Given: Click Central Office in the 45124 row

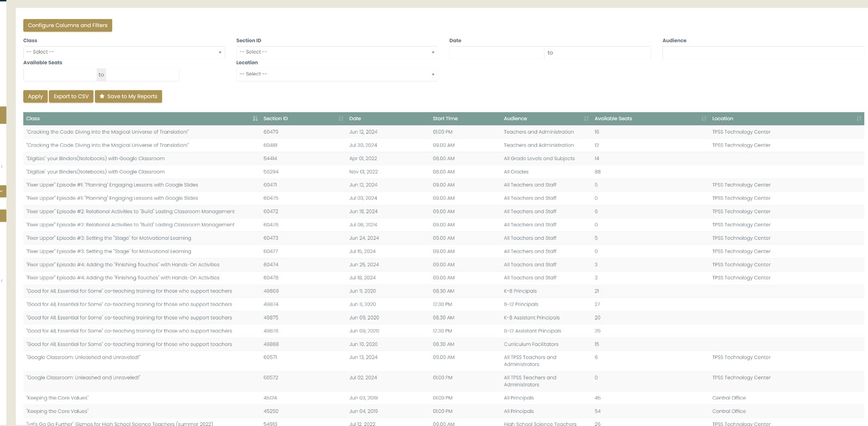Looking at the screenshot, I should click(x=729, y=398).
